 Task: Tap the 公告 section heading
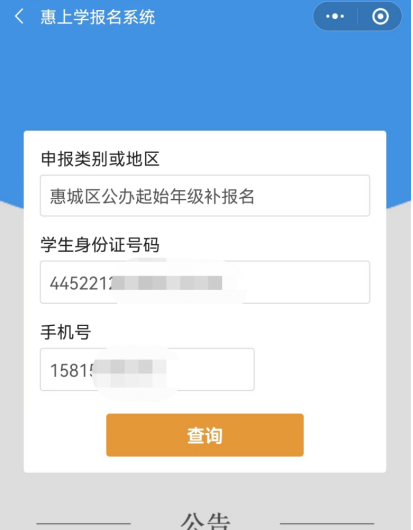tap(205, 521)
